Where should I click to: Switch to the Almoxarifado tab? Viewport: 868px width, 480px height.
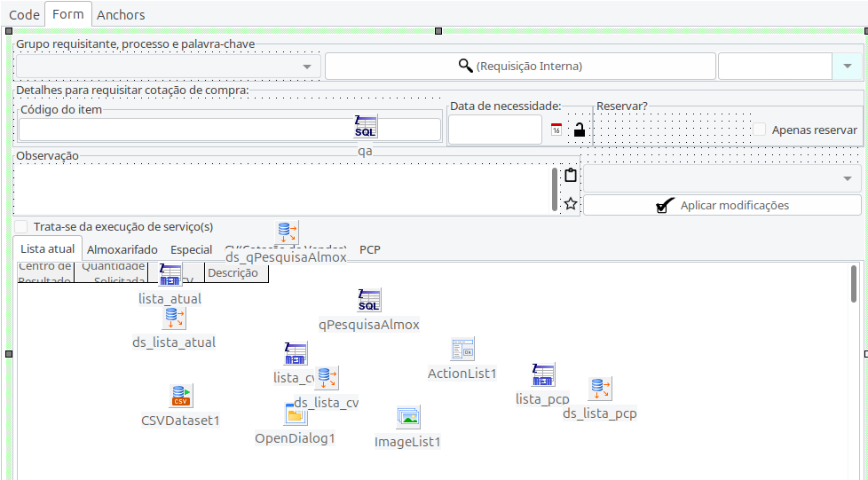[122, 249]
